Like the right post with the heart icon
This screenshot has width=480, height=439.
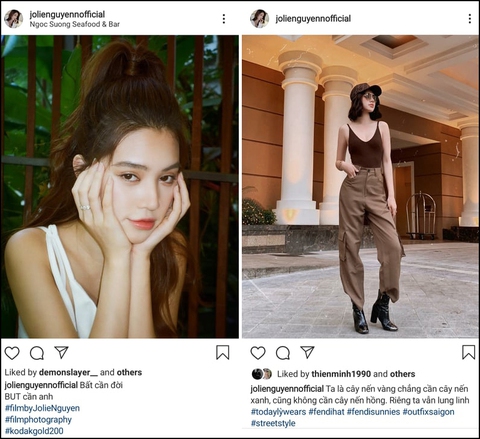point(258,353)
